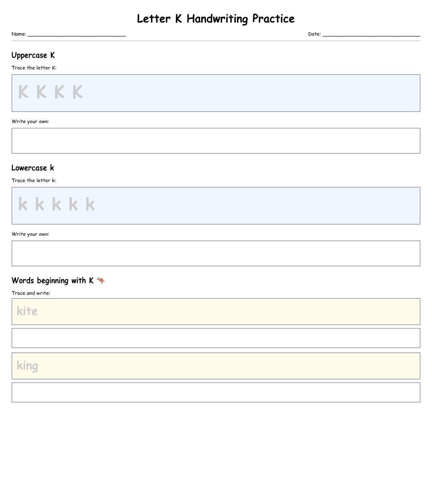Click the first traceable uppercase K
This screenshot has width=432, height=504.
click(23, 92)
